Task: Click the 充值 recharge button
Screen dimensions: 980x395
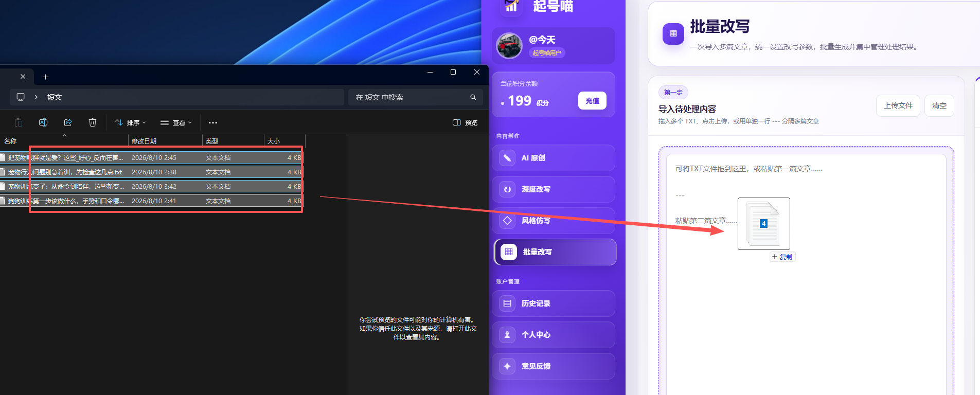Action: (x=592, y=101)
